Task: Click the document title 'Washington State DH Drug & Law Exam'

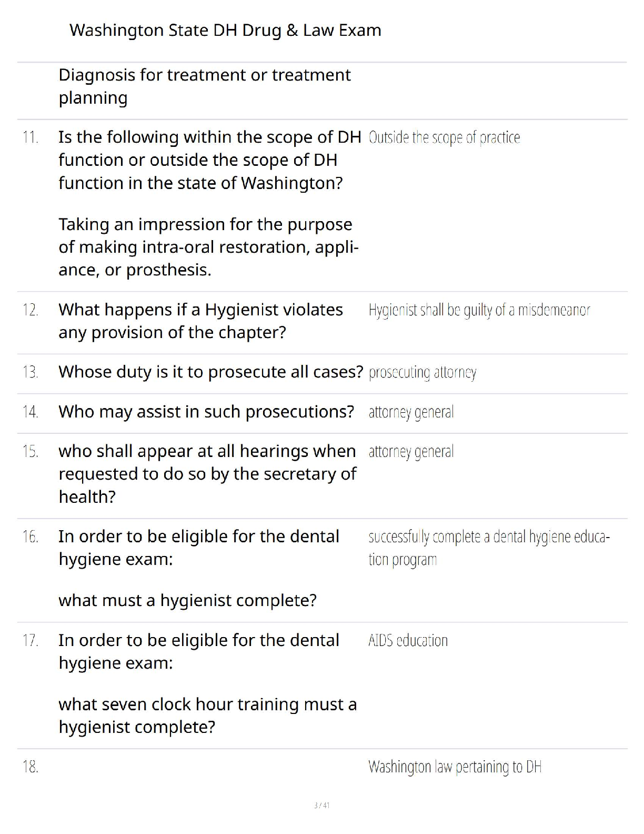Action: tap(225, 31)
